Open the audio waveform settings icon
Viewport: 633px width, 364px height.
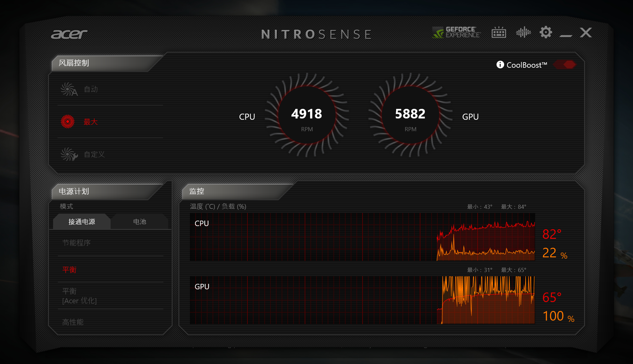(x=523, y=33)
